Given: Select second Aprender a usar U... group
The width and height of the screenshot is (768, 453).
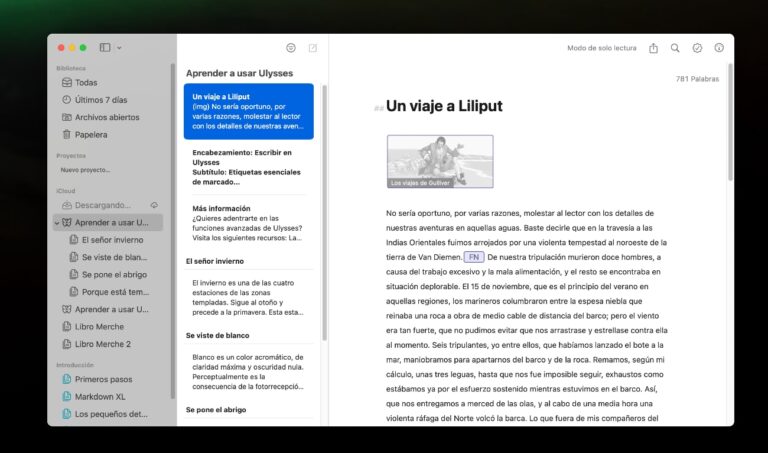Looking at the screenshot, I should (x=108, y=310).
